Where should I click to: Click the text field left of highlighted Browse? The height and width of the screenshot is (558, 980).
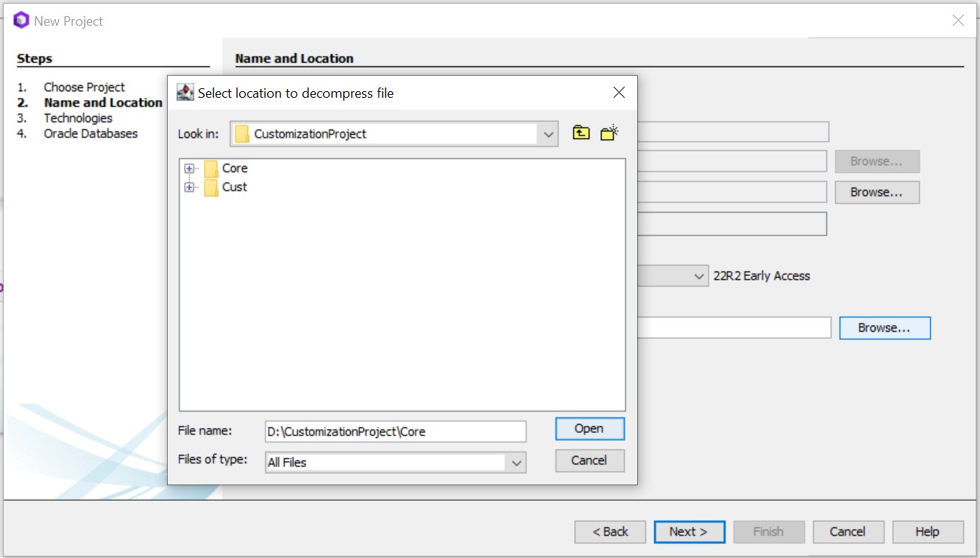[734, 328]
